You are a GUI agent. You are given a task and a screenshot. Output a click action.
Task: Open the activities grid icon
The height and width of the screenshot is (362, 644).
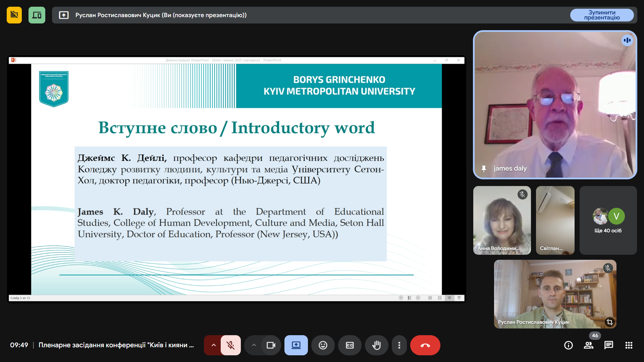[629, 345]
